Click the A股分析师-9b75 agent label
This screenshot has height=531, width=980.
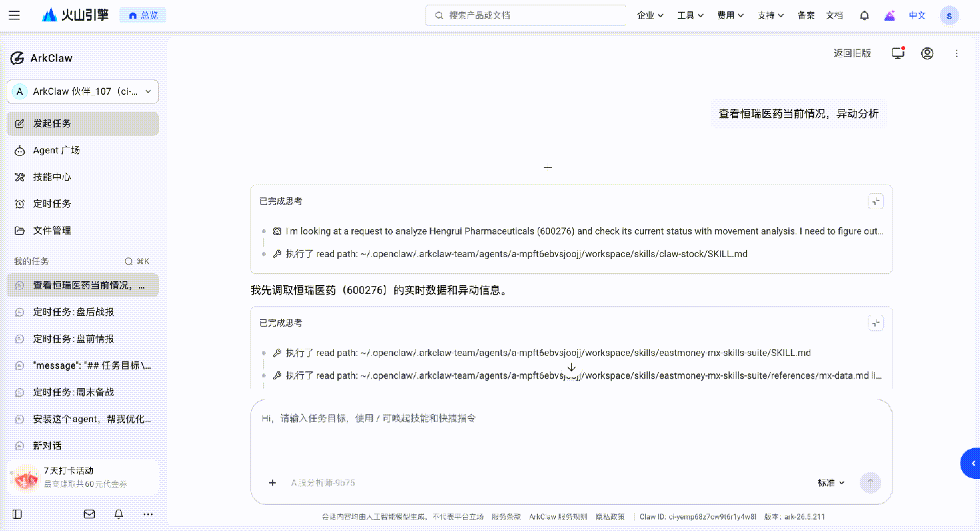click(x=323, y=483)
